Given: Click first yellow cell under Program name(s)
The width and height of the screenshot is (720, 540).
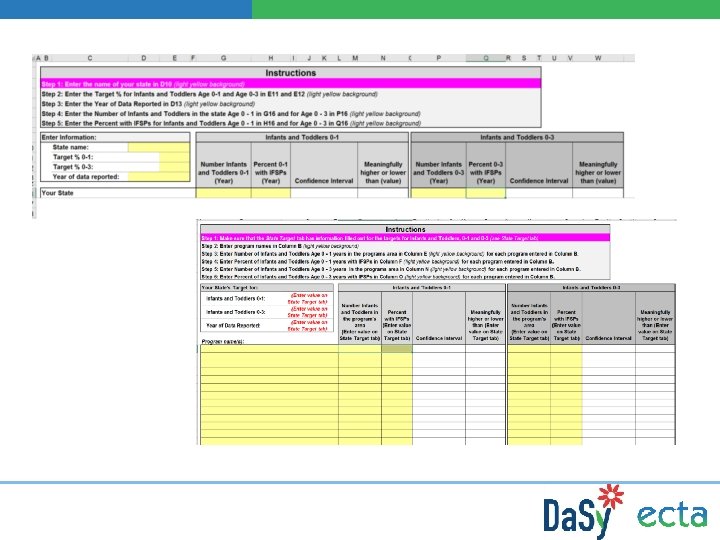Looking at the screenshot, I should click(270, 349).
